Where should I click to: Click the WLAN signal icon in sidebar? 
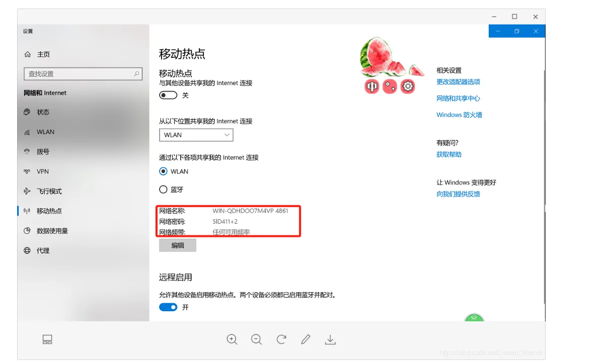click(27, 132)
